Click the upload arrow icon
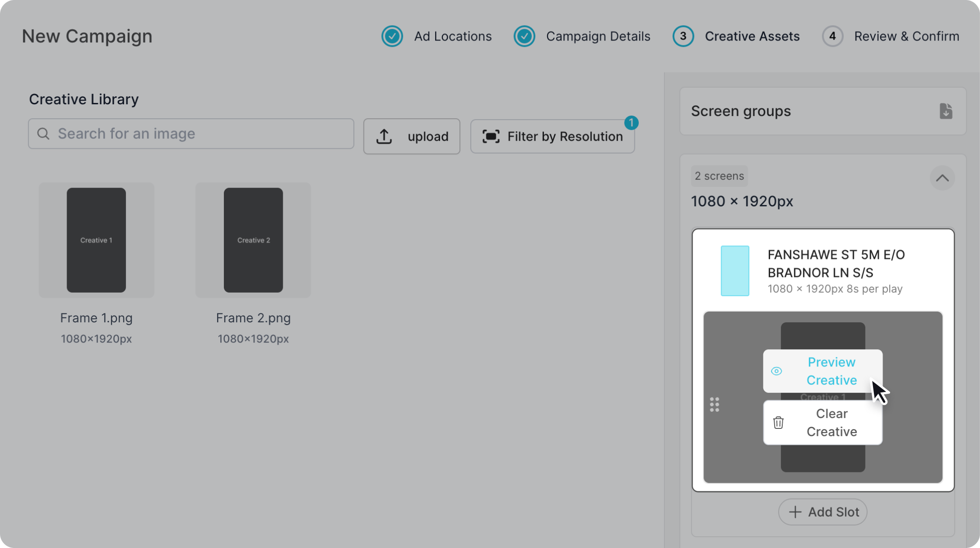 click(384, 137)
